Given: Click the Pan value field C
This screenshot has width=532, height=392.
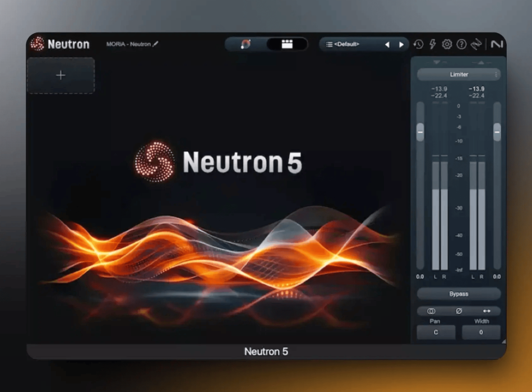Looking at the screenshot, I should [x=436, y=332].
